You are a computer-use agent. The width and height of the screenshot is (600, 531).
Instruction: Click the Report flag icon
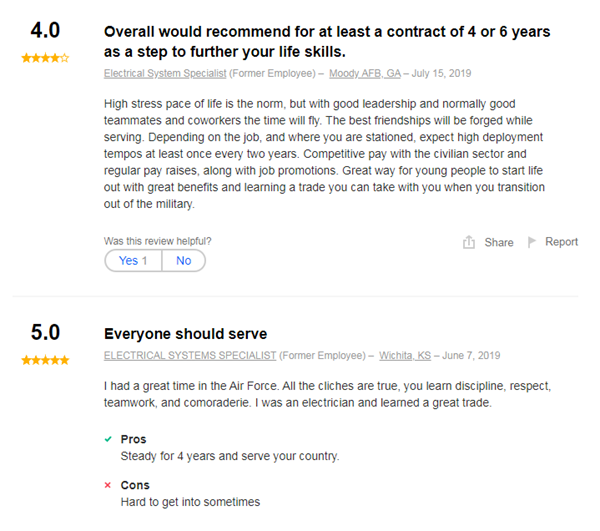(533, 242)
